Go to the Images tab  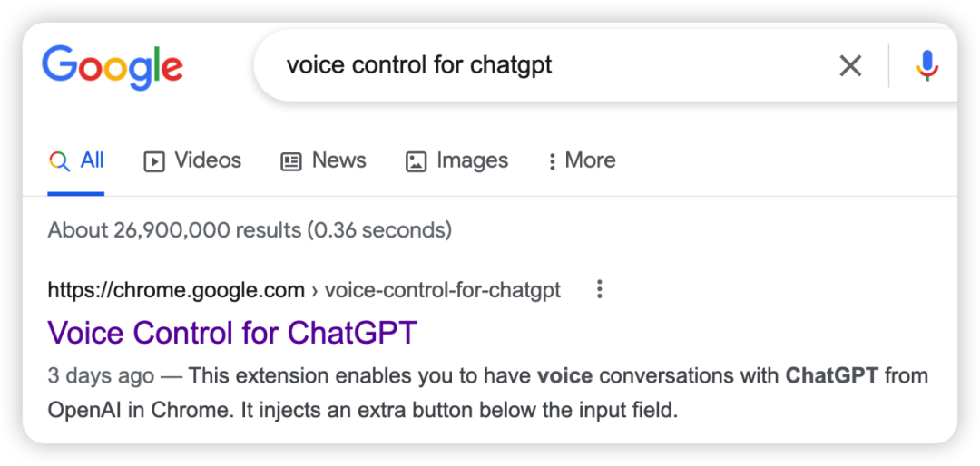(456, 160)
